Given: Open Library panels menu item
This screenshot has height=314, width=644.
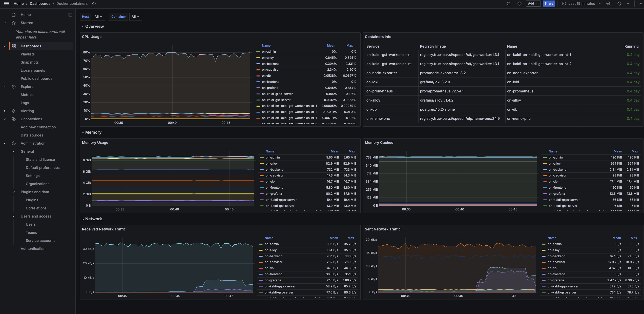Looking at the screenshot, I should [33, 70].
